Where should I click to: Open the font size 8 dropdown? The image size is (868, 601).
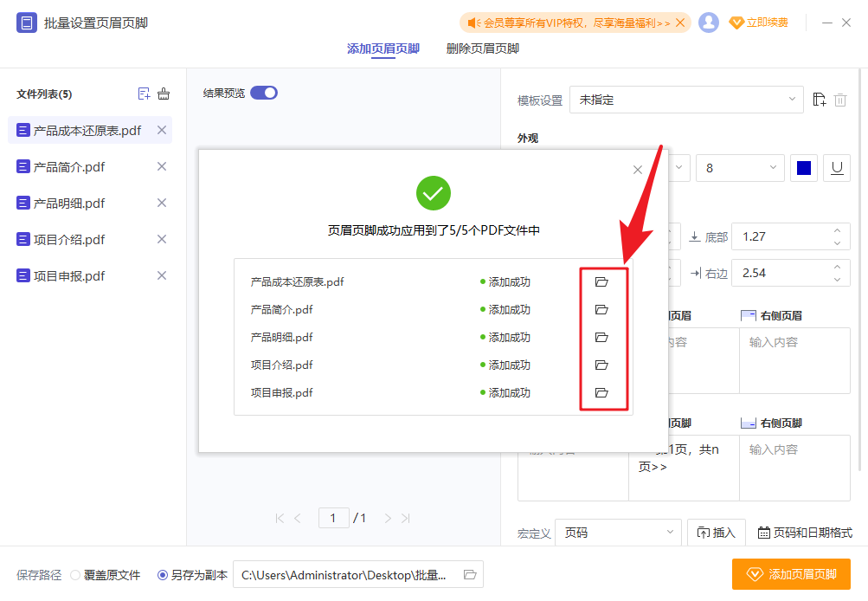[x=740, y=167]
